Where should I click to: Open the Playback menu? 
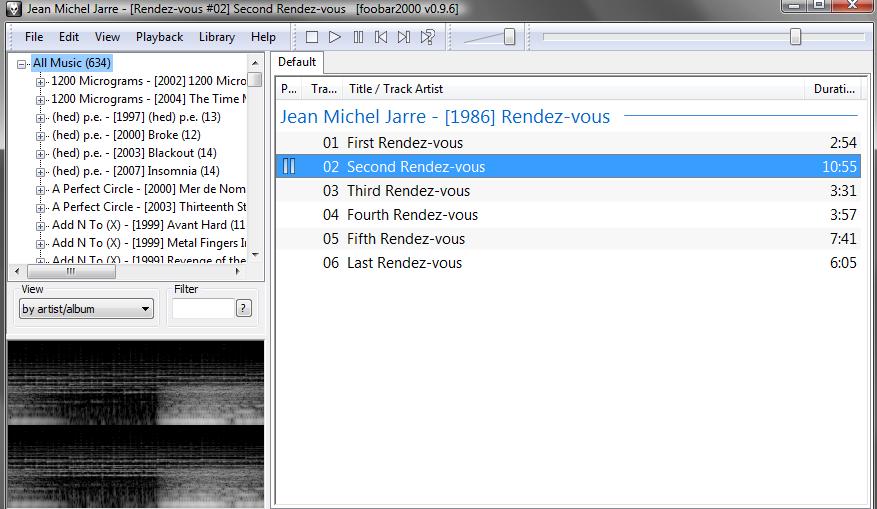(159, 37)
